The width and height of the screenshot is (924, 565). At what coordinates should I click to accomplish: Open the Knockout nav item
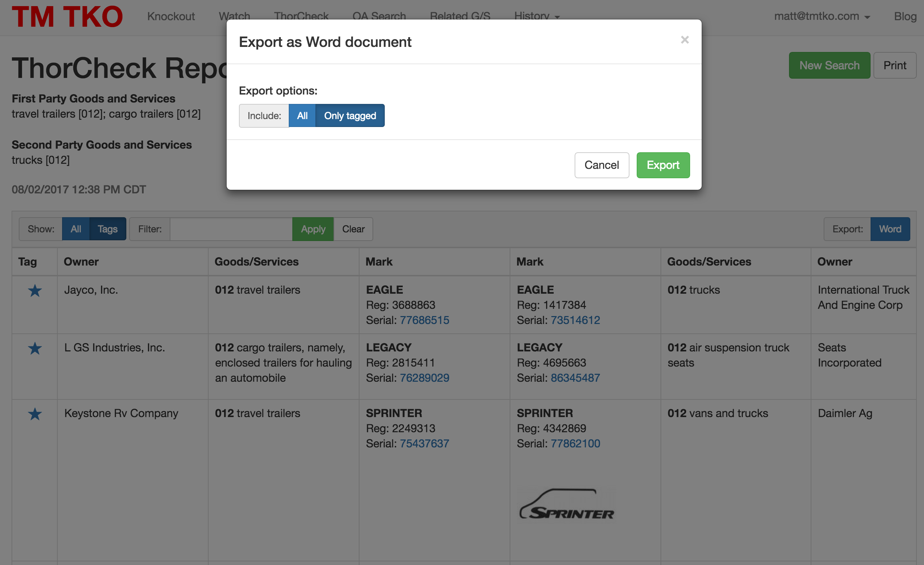(171, 16)
